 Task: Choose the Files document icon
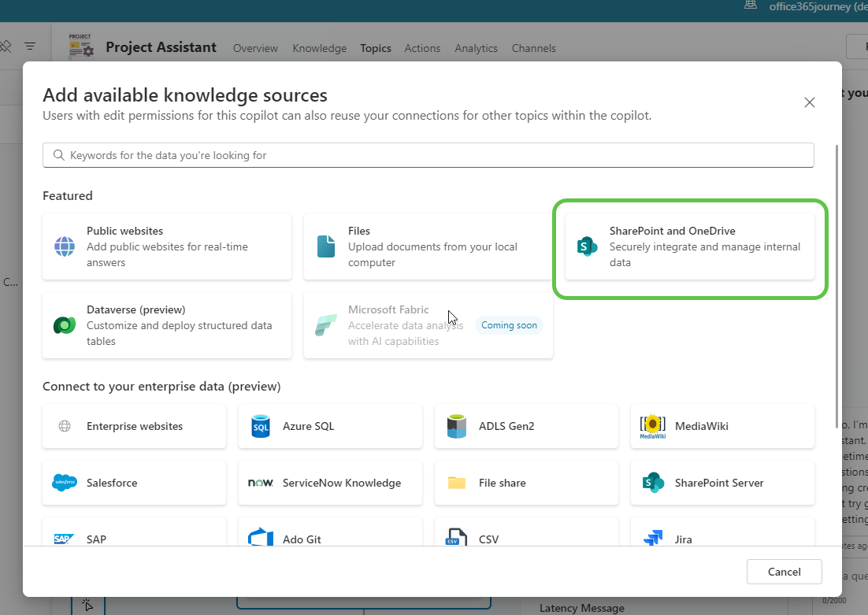click(x=326, y=246)
